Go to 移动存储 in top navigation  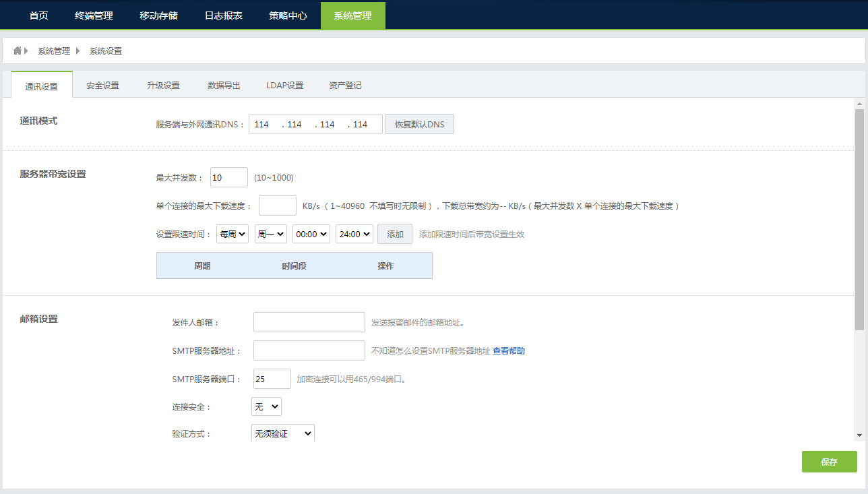point(159,16)
